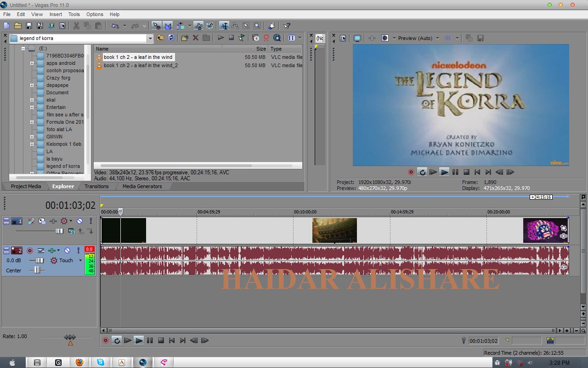Click Split Screen View icon in preview

pos(385,38)
